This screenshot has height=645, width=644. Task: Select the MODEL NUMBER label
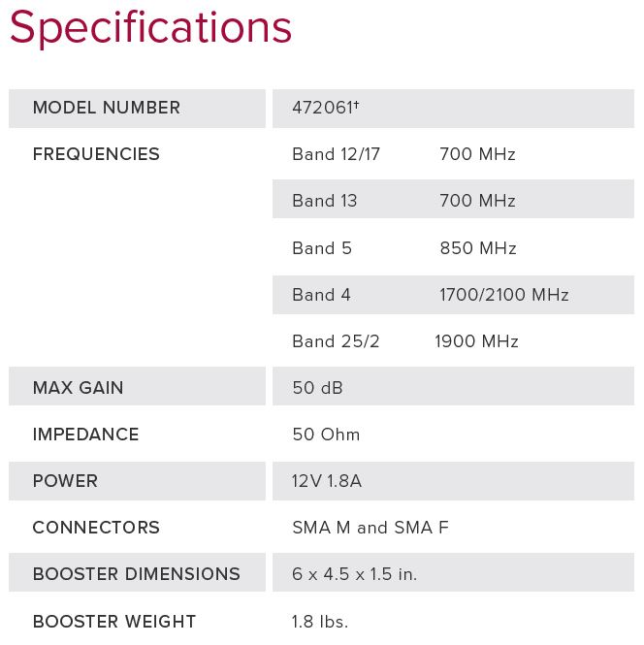coord(107,108)
